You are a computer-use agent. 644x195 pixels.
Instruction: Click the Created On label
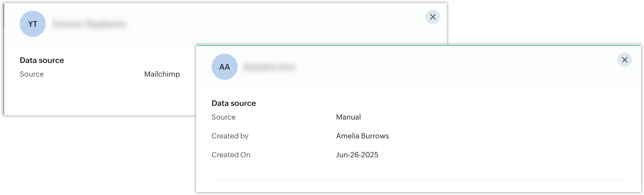click(231, 155)
